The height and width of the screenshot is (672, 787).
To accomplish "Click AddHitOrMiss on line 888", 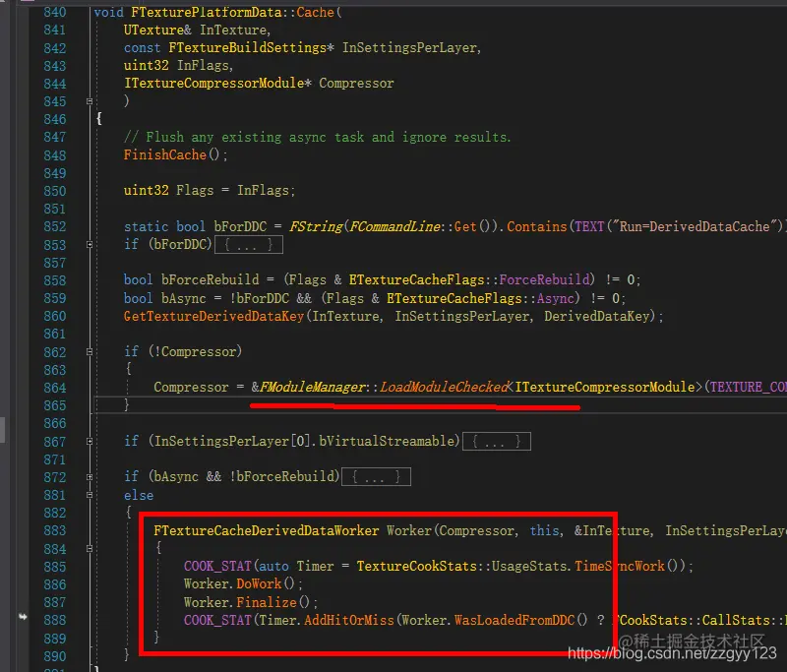I will pos(349,620).
